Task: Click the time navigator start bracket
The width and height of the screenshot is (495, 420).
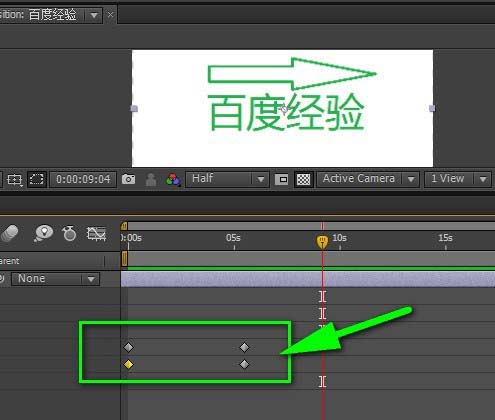Action: pos(124,226)
